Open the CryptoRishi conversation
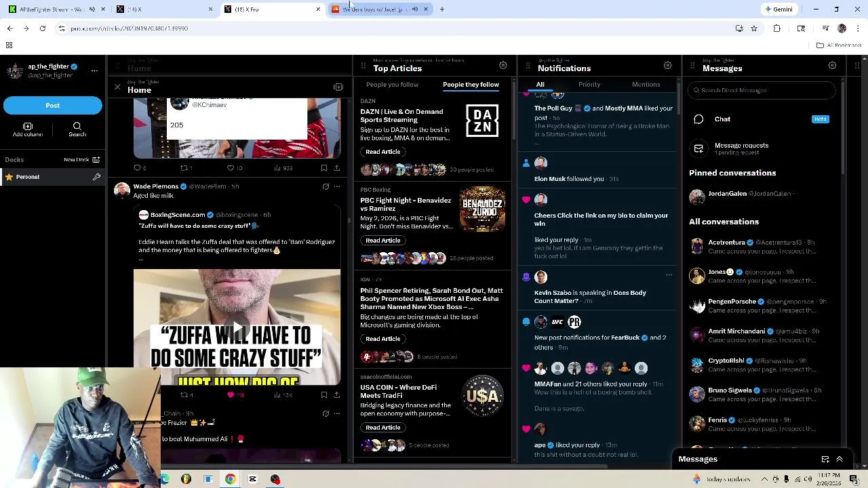 pos(762,365)
